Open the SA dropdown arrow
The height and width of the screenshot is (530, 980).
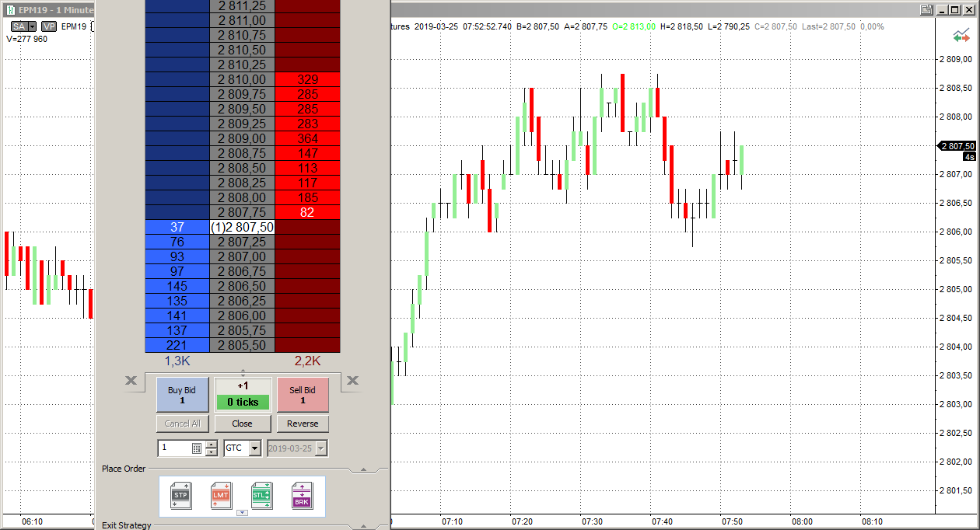pyautogui.click(x=32, y=26)
